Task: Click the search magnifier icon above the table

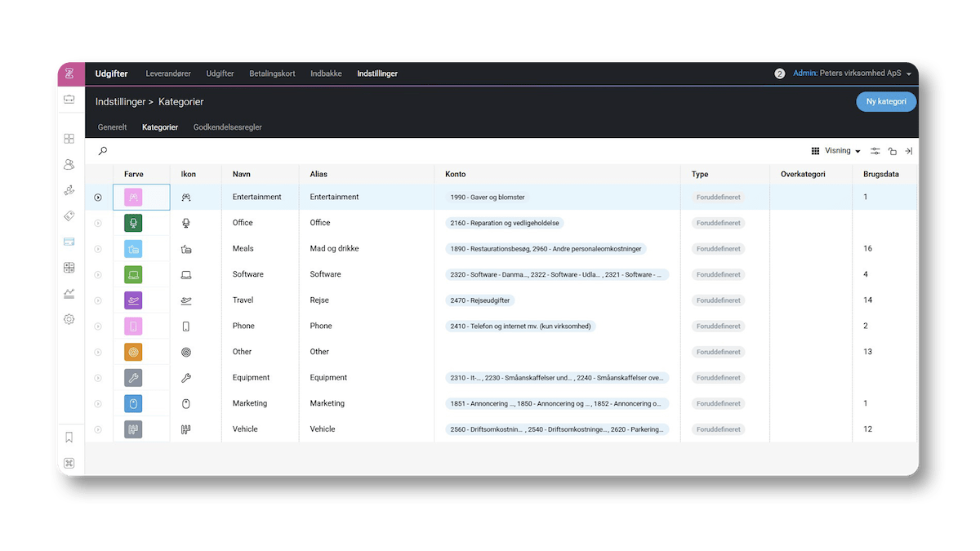Action: (x=103, y=151)
